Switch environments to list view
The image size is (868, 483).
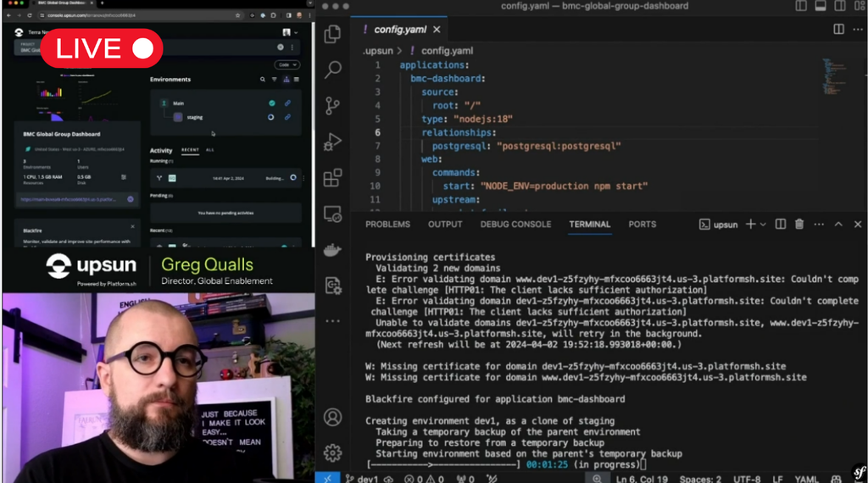coord(297,79)
